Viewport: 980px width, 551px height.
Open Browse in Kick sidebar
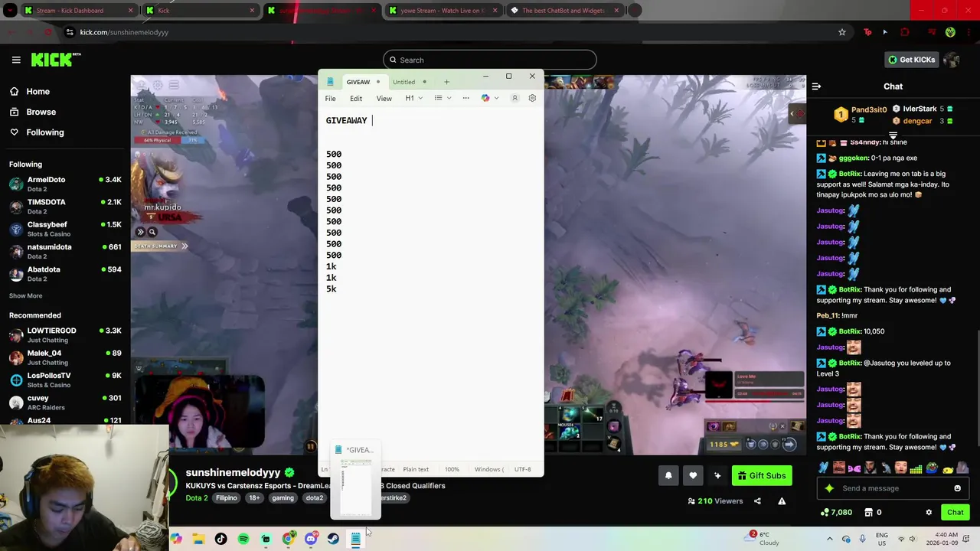[41, 112]
